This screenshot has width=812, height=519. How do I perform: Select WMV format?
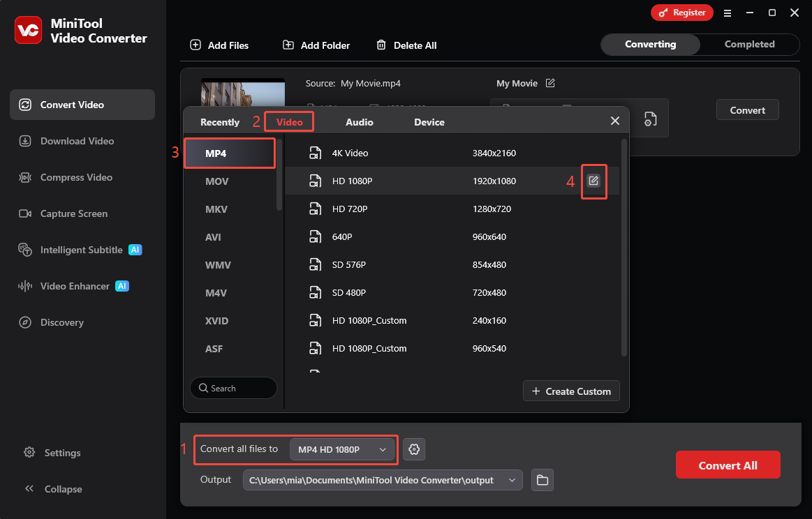230,265
